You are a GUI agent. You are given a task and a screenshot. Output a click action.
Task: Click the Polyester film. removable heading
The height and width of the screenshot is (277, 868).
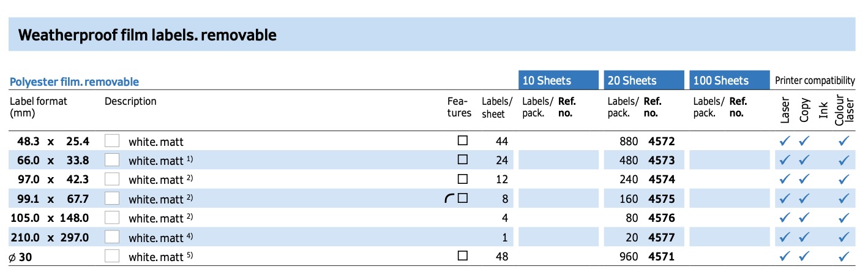75,82
